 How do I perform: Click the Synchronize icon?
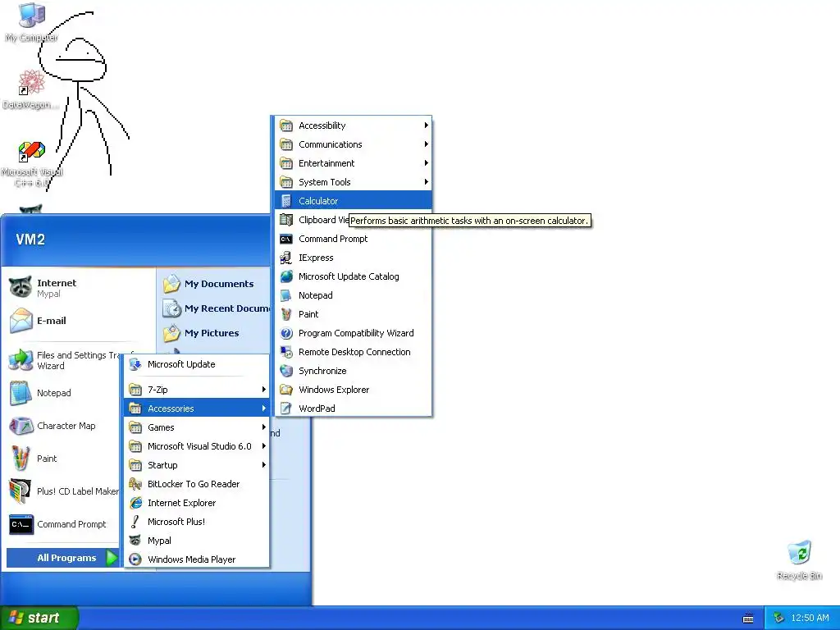286,371
